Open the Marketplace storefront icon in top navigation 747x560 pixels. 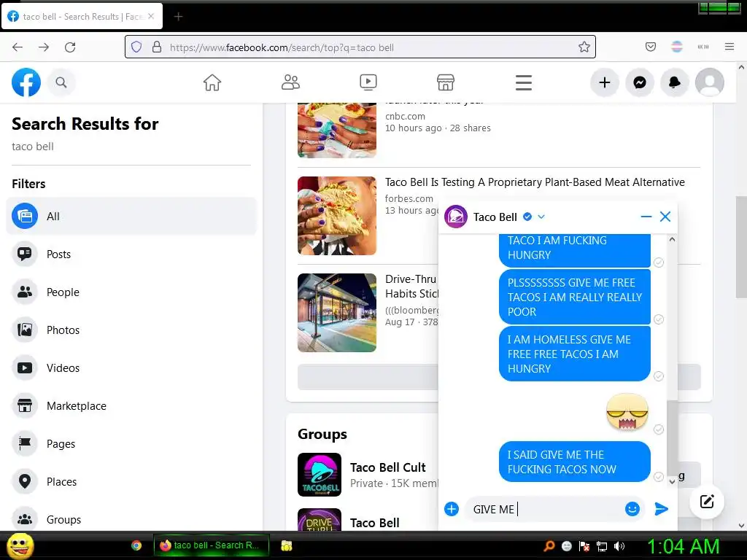pyautogui.click(x=446, y=82)
